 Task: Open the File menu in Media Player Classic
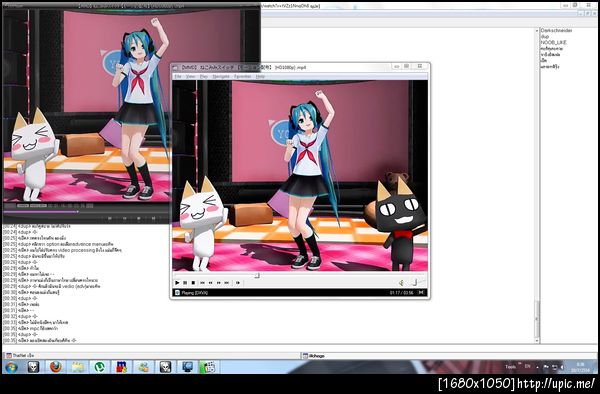(178, 77)
